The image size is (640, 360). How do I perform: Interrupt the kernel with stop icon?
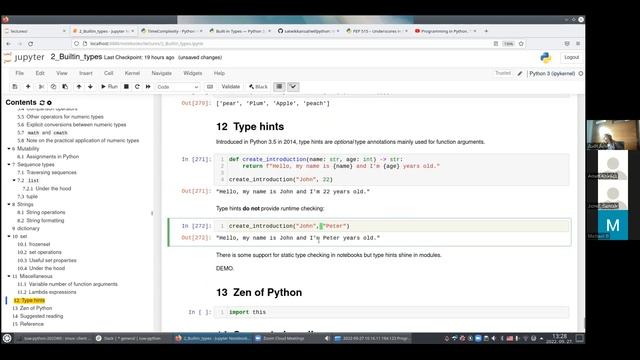click(x=126, y=87)
